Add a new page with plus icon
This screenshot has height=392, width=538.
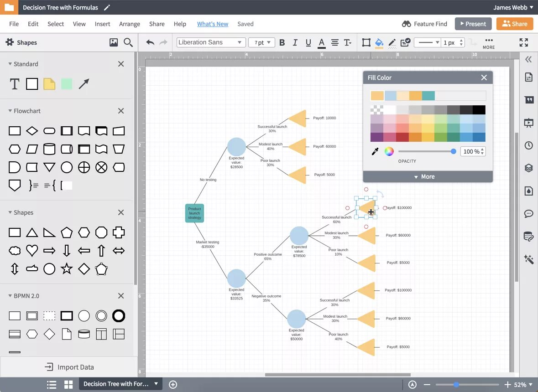(173, 384)
